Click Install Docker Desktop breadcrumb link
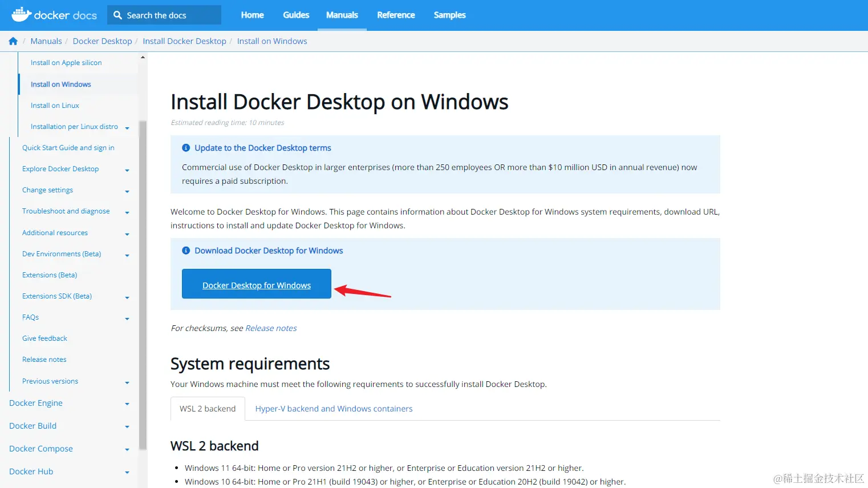The width and height of the screenshot is (868, 488). point(184,41)
